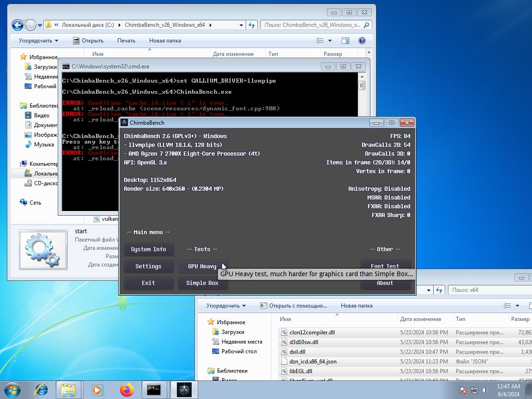Open Firefox from the taskbar
The width and height of the screenshot is (532, 399).
tap(127, 390)
